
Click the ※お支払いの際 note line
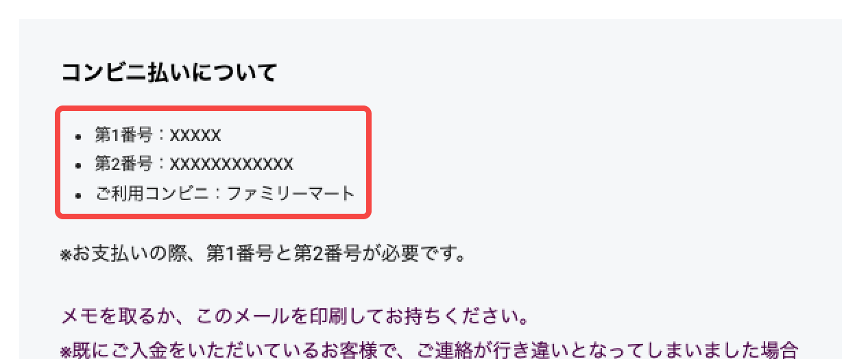tap(264, 254)
